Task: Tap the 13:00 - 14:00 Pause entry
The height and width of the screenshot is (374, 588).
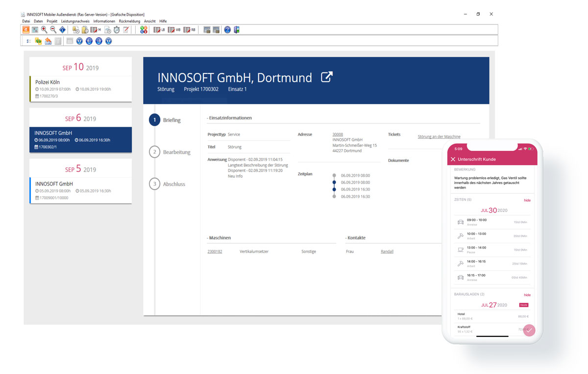Action: (x=492, y=250)
